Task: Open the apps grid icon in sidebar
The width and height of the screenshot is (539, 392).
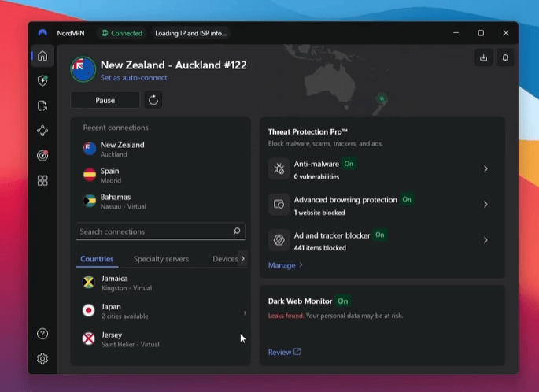Action: tap(42, 180)
